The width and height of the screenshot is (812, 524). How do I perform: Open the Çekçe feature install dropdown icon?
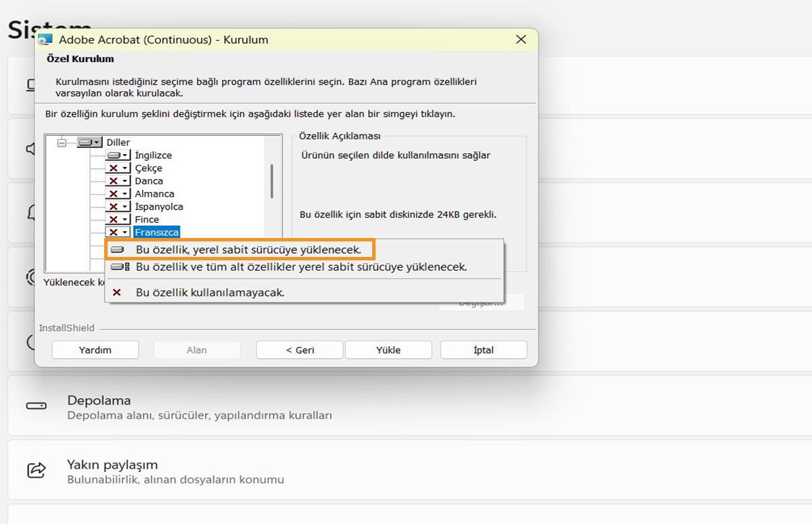click(118, 168)
